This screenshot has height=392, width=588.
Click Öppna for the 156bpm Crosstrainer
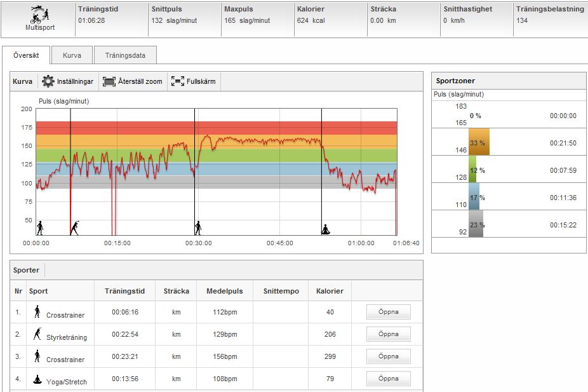click(x=388, y=356)
